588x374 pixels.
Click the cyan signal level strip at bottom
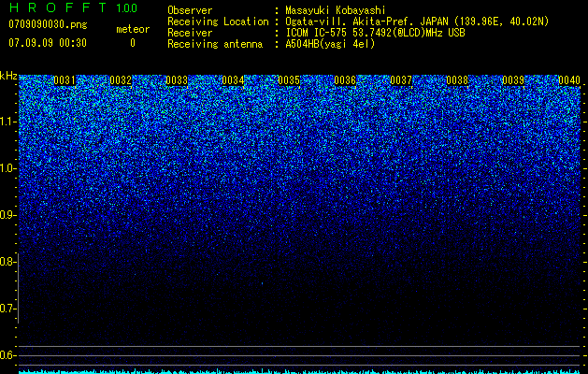[x=299, y=372]
